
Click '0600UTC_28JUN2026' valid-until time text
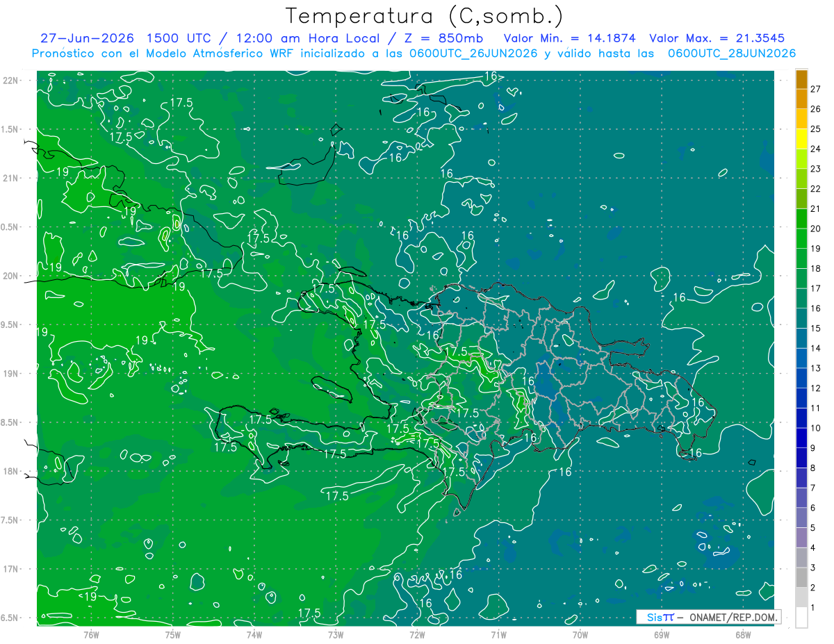(732, 53)
